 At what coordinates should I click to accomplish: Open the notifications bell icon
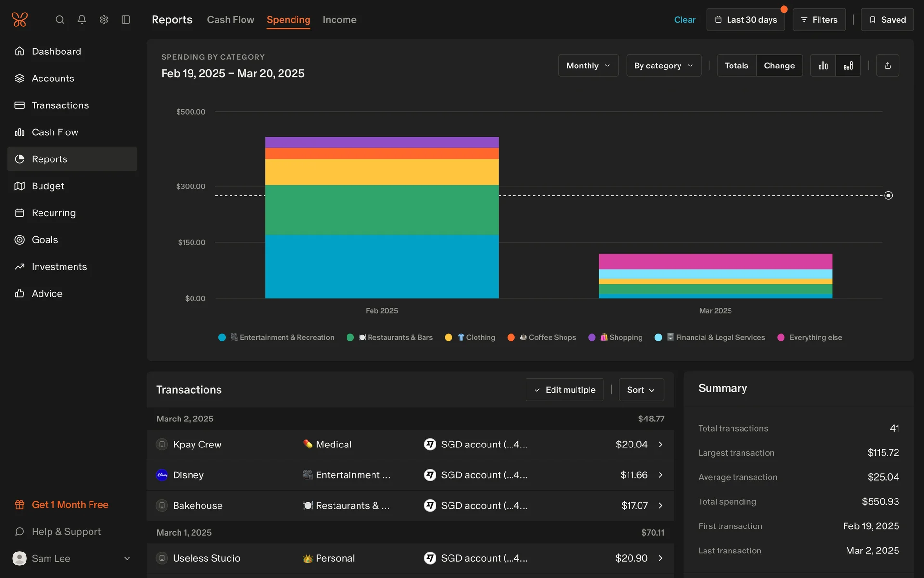(82, 20)
